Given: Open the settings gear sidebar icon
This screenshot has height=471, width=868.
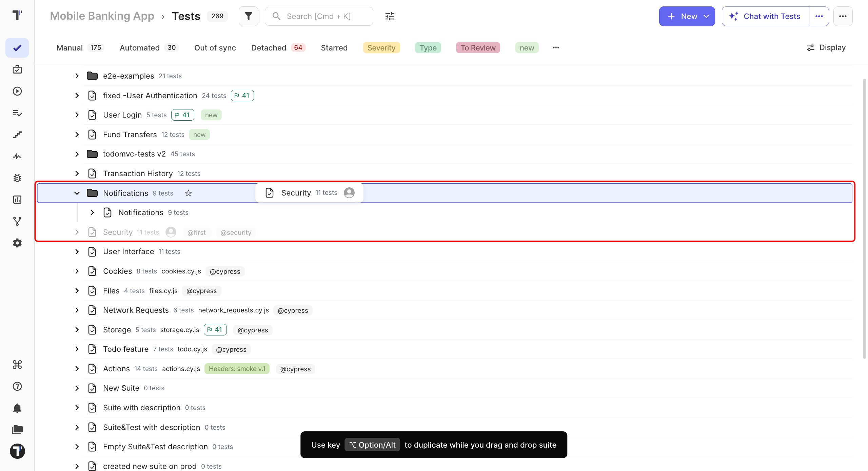Looking at the screenshot, I should [17, 243].
